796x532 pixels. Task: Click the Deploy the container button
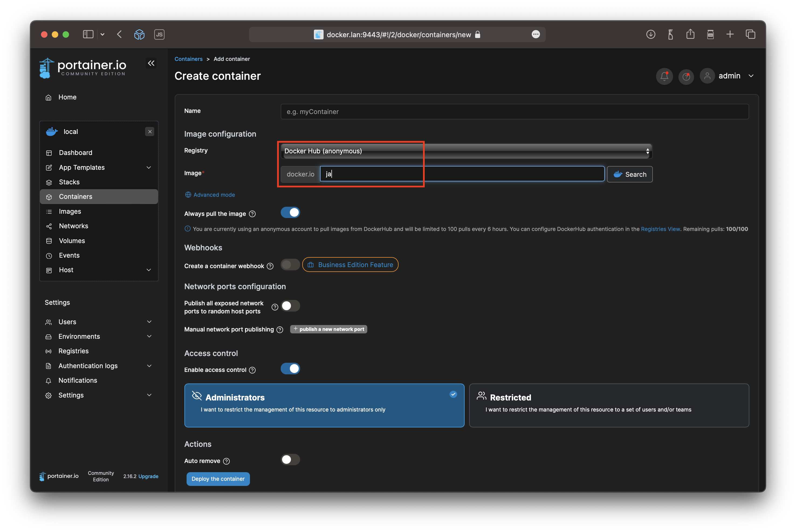tap(218, 479)
